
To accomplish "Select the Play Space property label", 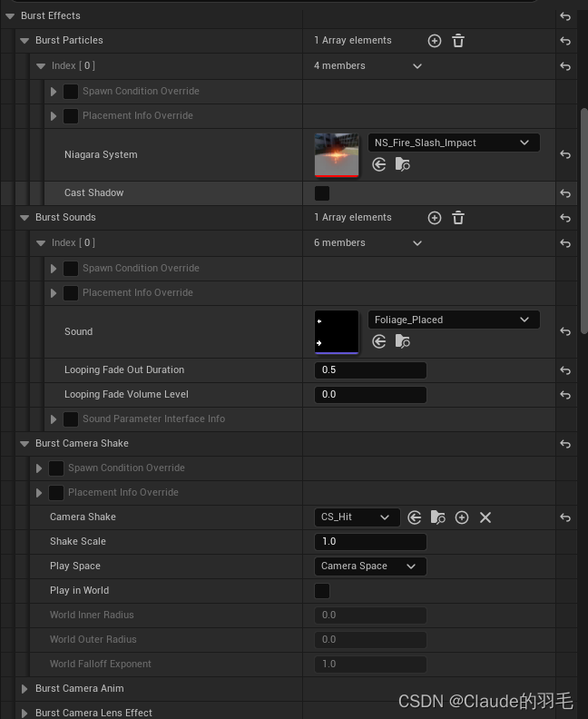I will (x=75, y=566).
